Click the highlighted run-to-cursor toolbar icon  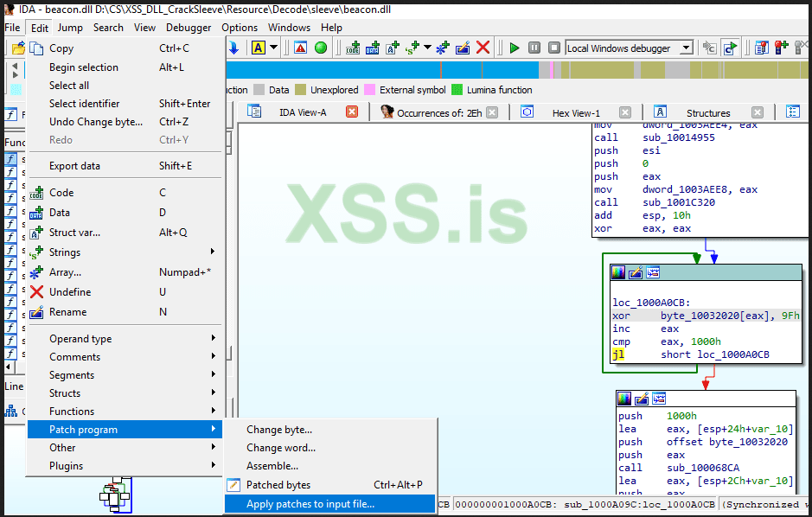pos(730,48)
